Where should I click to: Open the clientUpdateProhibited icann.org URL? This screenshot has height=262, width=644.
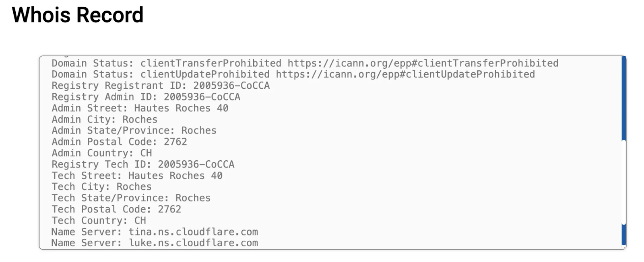point(405,74)
